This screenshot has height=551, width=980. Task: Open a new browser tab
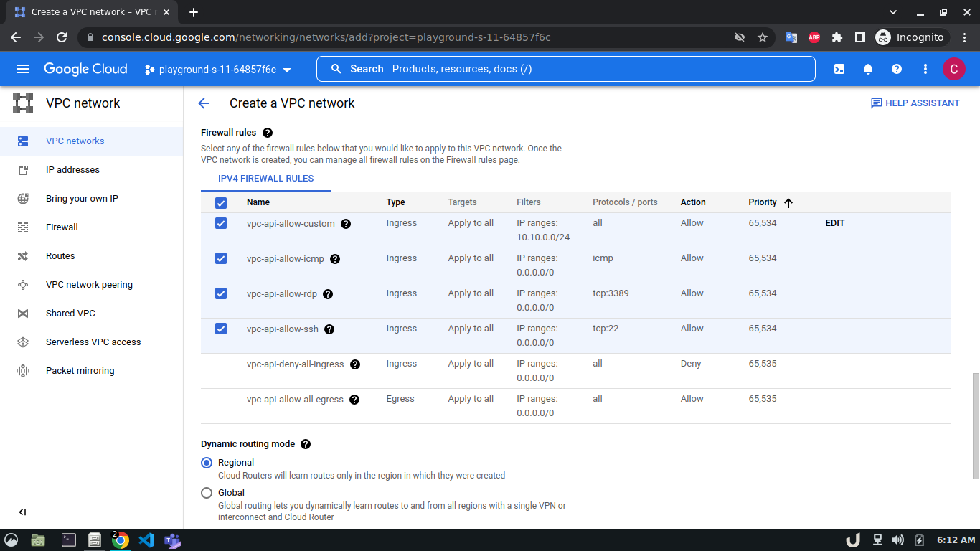point(194,12)
